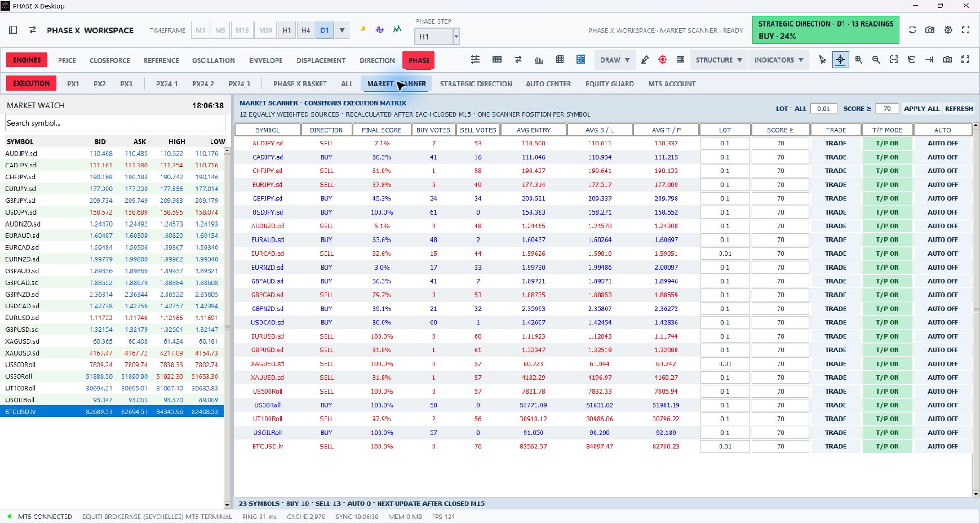
Task: Open the INDICATORS dropdown menu
Action: point(778,60)
